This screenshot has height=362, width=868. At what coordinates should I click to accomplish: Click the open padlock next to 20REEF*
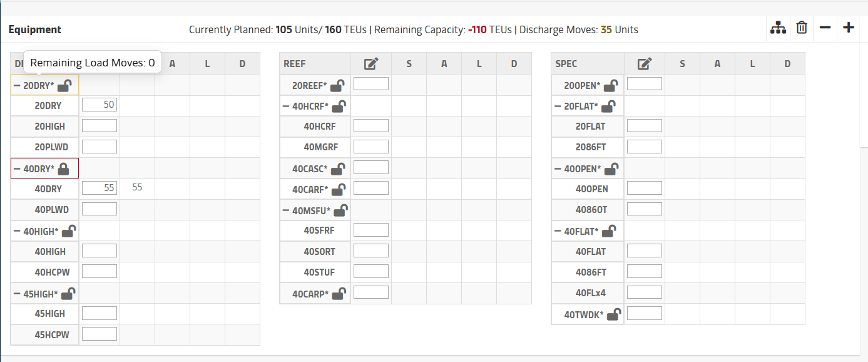pos(337,85)
